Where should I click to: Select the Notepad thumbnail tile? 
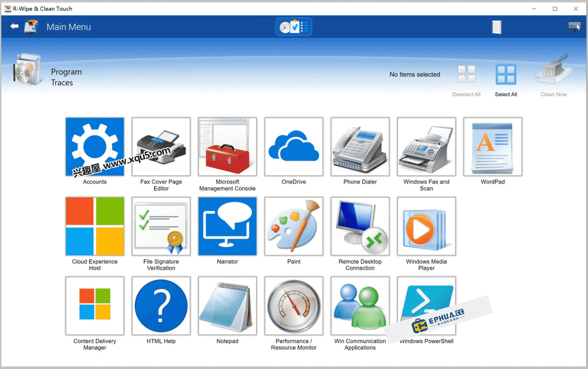tap(227, 306)
